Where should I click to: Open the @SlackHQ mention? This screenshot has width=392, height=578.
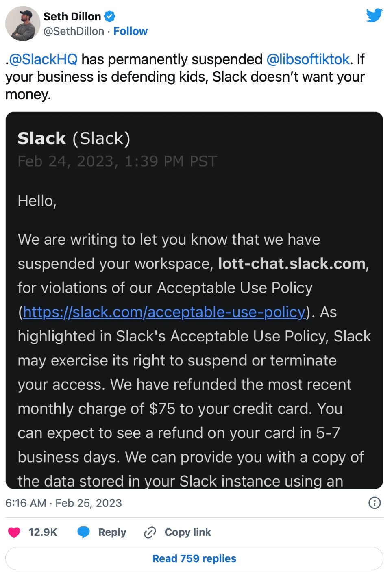[x=43, y=59]
